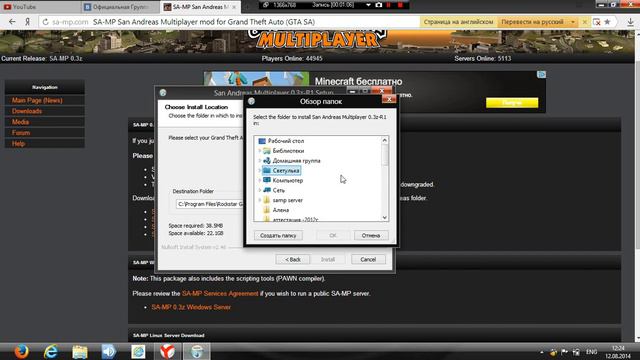
Task: Open the Help navigation link
Action: coord(18,144)
